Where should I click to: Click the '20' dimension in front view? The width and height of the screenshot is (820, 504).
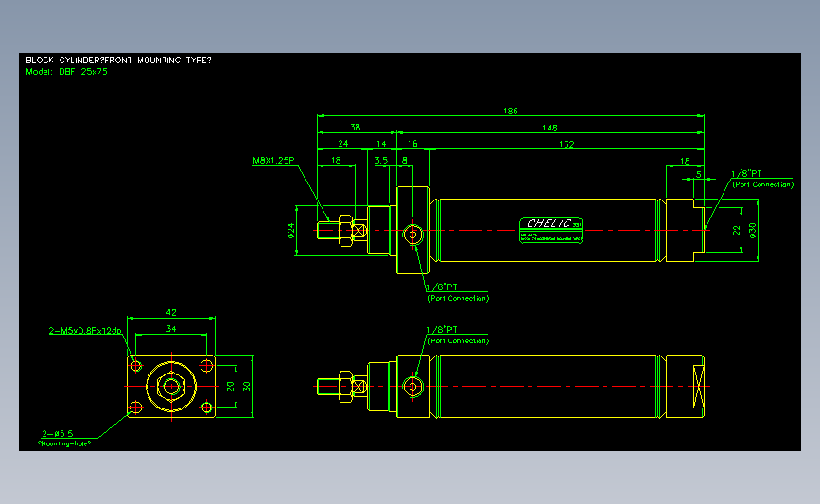coord(231,387)
